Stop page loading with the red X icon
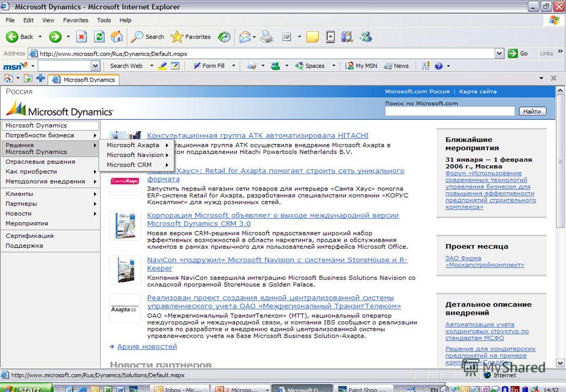 [x=82, y=36]
